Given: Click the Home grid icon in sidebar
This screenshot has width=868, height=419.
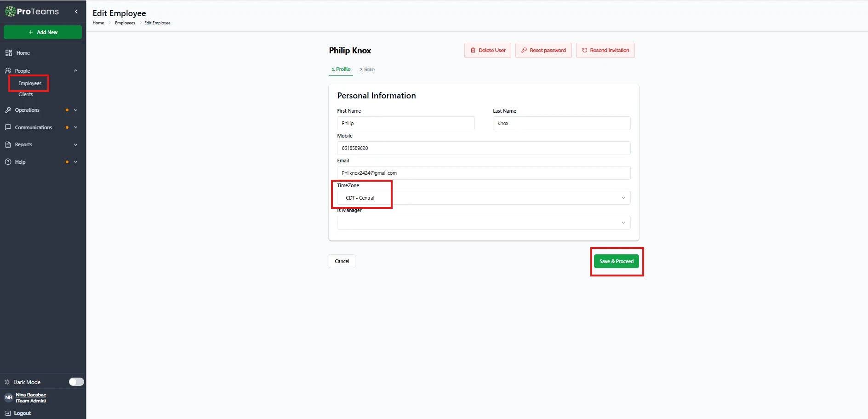Looking at the screenshot, I should pyautogui.click(x=9, y=53).
